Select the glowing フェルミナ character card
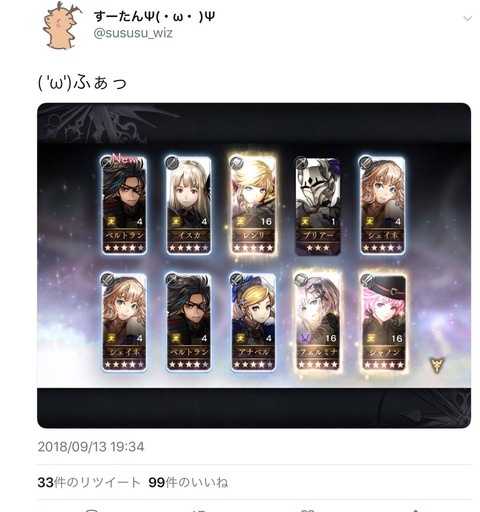The height and width of the screenshot is (512, 480). click(x=317, y=322)
